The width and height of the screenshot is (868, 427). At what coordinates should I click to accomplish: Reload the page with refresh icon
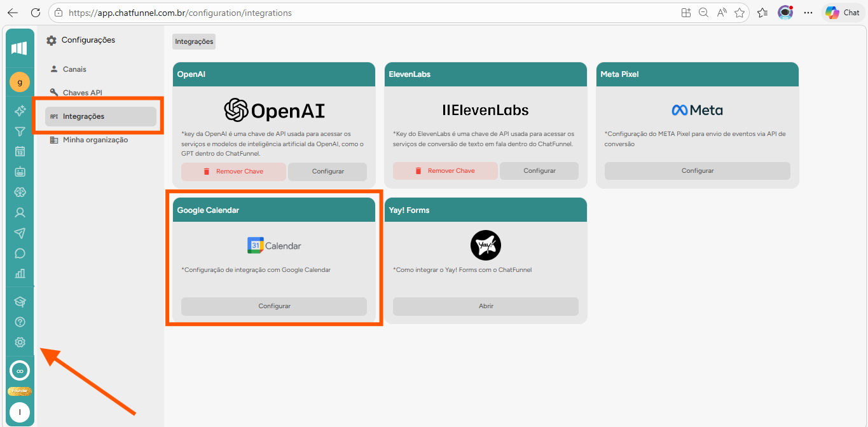pos(36,12)
